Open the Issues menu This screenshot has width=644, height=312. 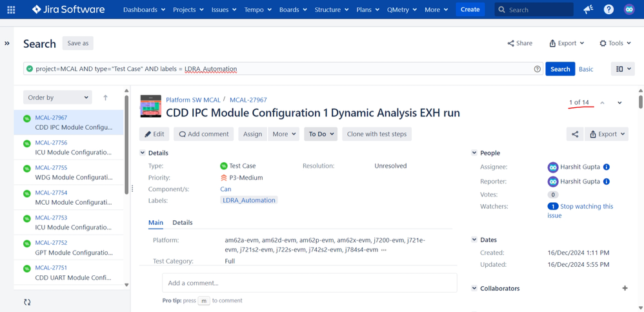[224, 10]
